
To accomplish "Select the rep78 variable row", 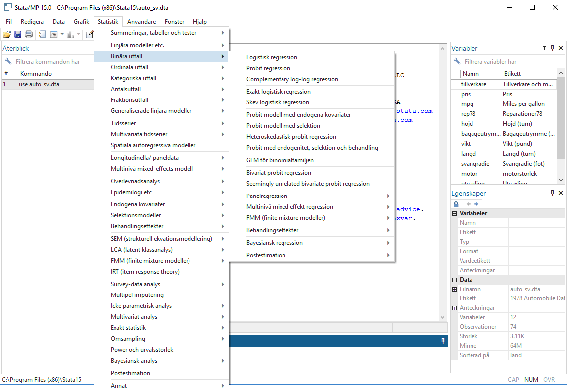I will [x=503, y=114].
